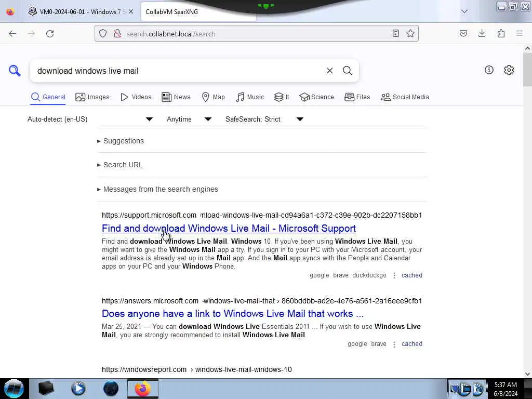Reload the current page
The width and height of the screenshot is (532, 399).
[50, 34]
